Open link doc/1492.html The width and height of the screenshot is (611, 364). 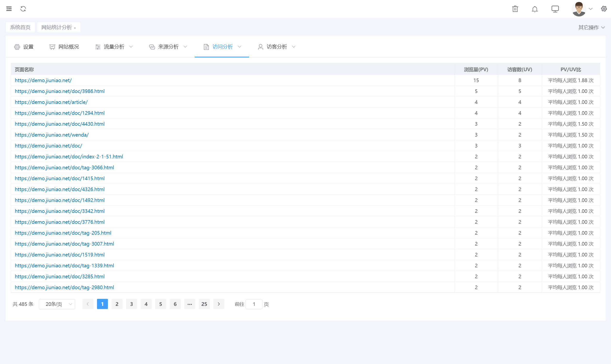pos(60,200)
